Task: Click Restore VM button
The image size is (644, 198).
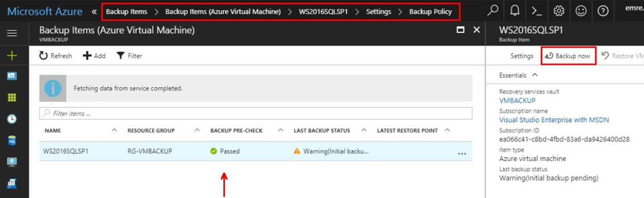Action: [x=623, y=56]
